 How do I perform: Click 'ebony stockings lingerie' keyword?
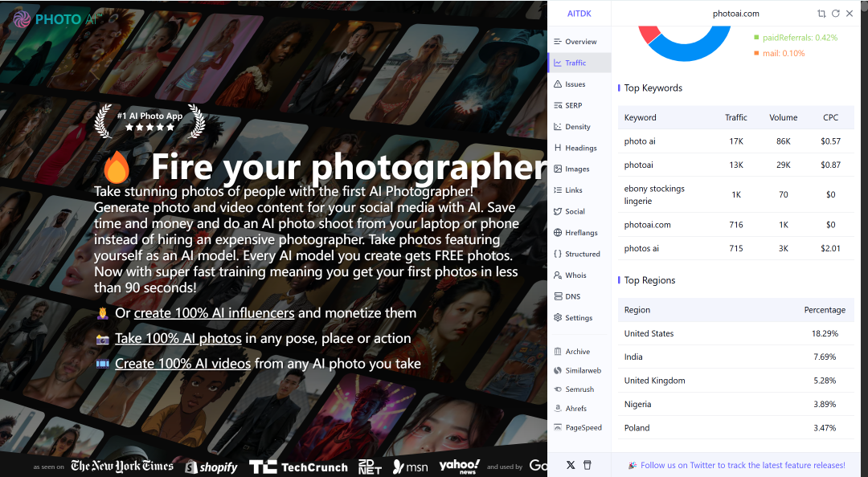tap(654, 195)
